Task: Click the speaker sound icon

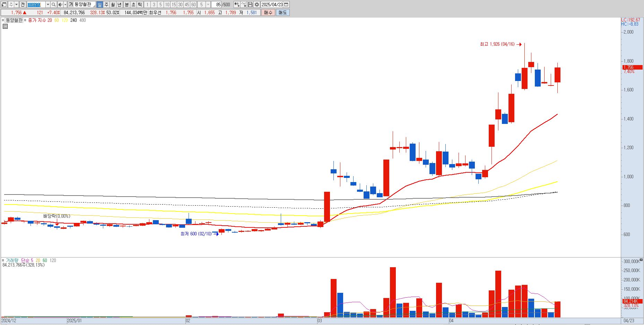Action: point(60,4)
